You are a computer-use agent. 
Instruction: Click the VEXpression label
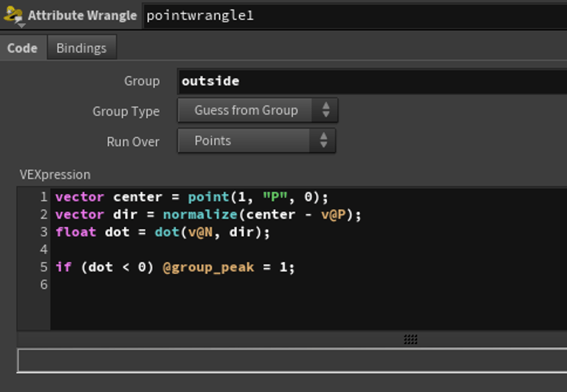pos(55,175)
